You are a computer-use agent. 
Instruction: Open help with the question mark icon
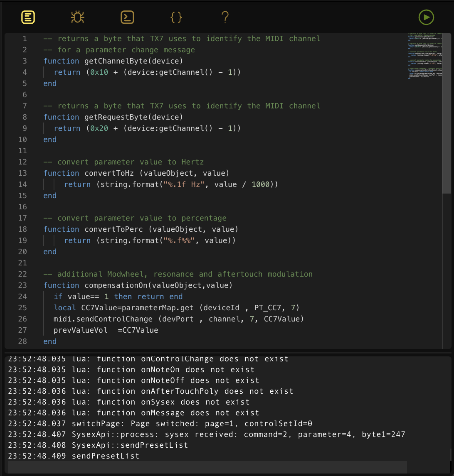225,17
